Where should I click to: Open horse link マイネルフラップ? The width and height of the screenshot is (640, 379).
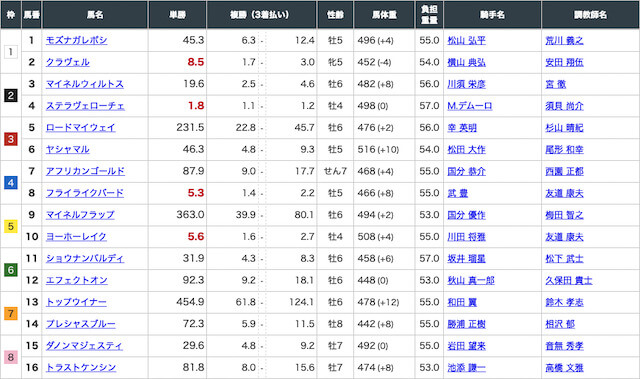[80, 215]
